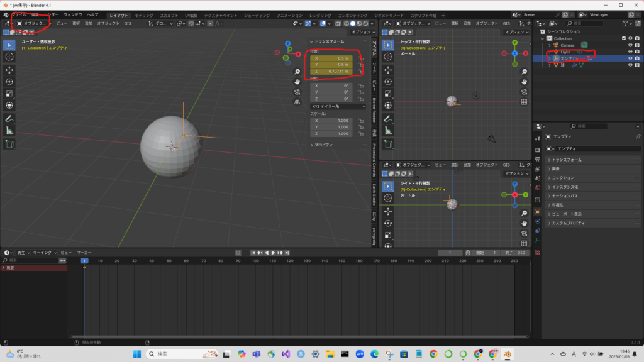Toggle visibility of the Light object
Viewport: 644px width, 362px height.
pos(630,52)
